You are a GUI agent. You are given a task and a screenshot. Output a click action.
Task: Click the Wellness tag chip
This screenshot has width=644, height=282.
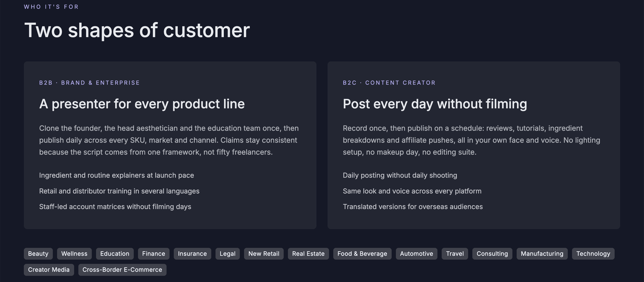click(74, 254)
